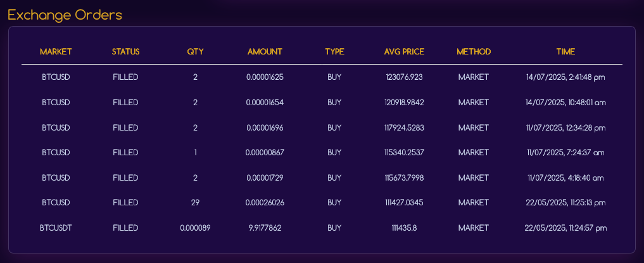644x263 pixels.
Task: Click the average price 123076.923
Action: click(404, 77)
